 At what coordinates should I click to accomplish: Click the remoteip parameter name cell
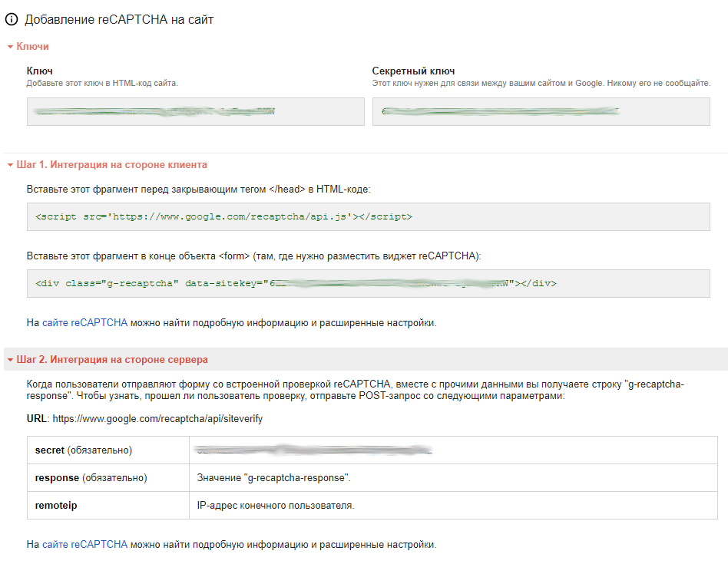click(108, 506)
